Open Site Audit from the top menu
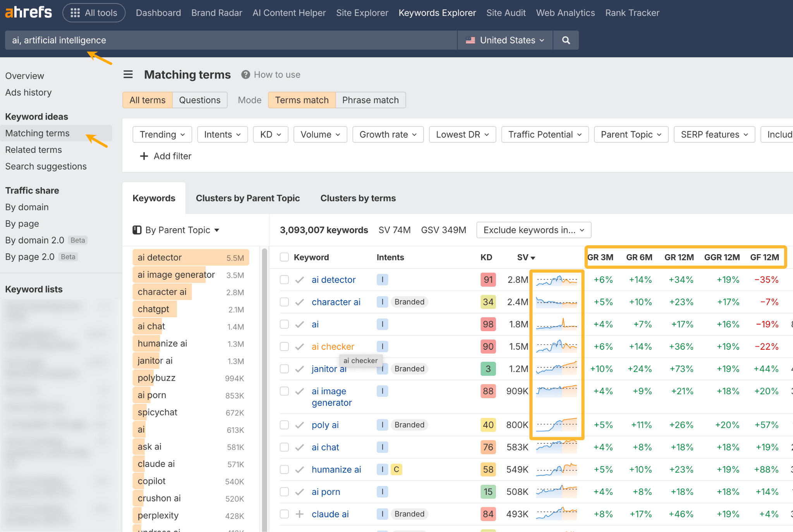This screenshot has width=793, height=532. tap(506, 12)
